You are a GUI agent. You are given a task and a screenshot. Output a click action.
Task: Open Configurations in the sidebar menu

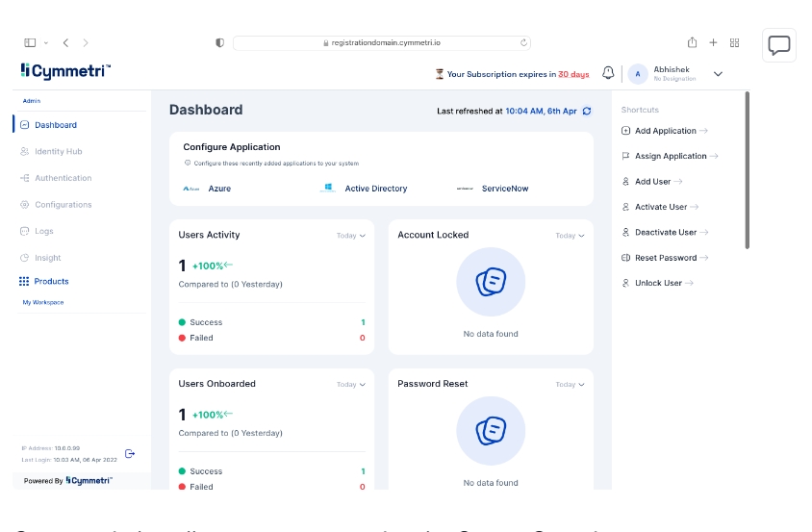[x=63, y=205]
